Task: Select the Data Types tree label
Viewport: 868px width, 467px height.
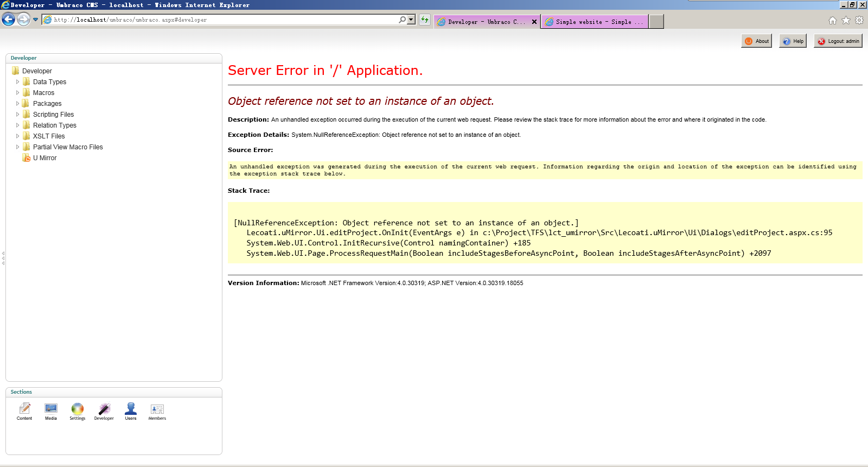Action: pyautogui.click(x=49, y=82)
